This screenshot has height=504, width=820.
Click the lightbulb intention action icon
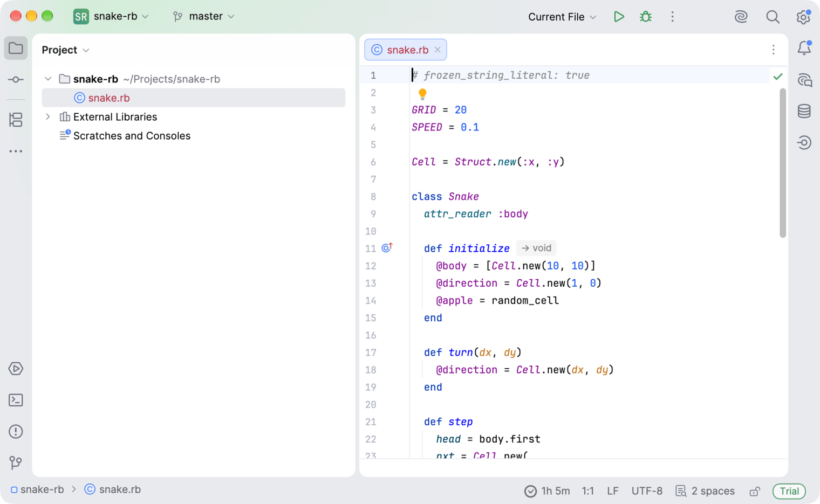[422, 94]
